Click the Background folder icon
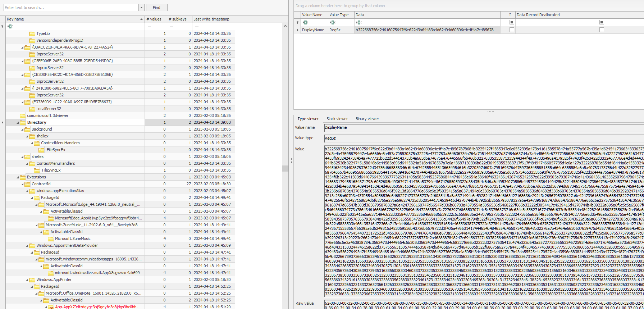This screenshot has height=309, width=644. click(x=27, y=129)
